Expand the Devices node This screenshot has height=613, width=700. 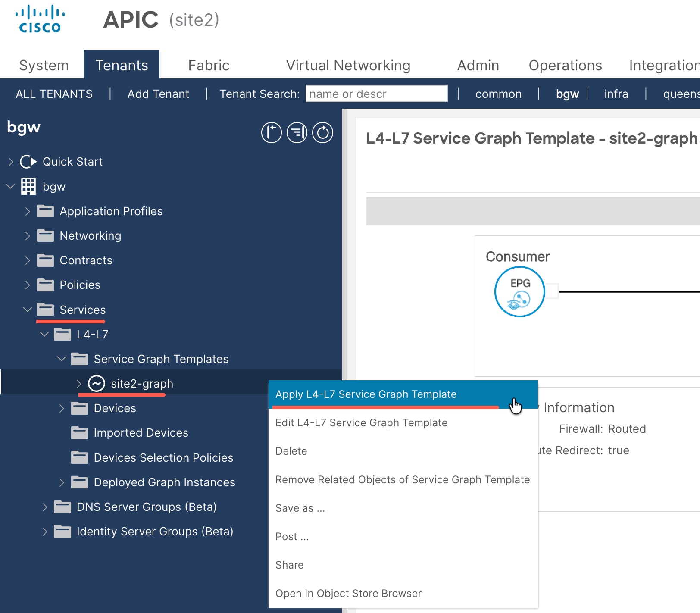click(62, 408)
